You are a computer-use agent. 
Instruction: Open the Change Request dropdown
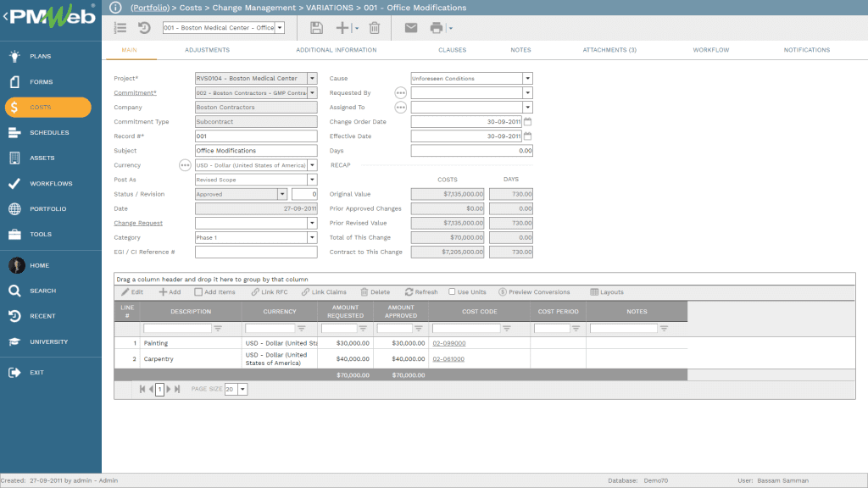point(312,223)
